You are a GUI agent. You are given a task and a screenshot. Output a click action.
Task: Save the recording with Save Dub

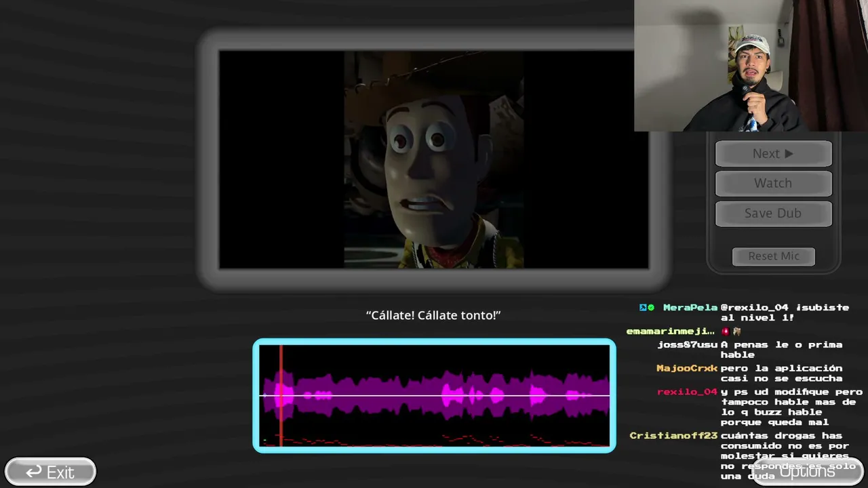773,213
